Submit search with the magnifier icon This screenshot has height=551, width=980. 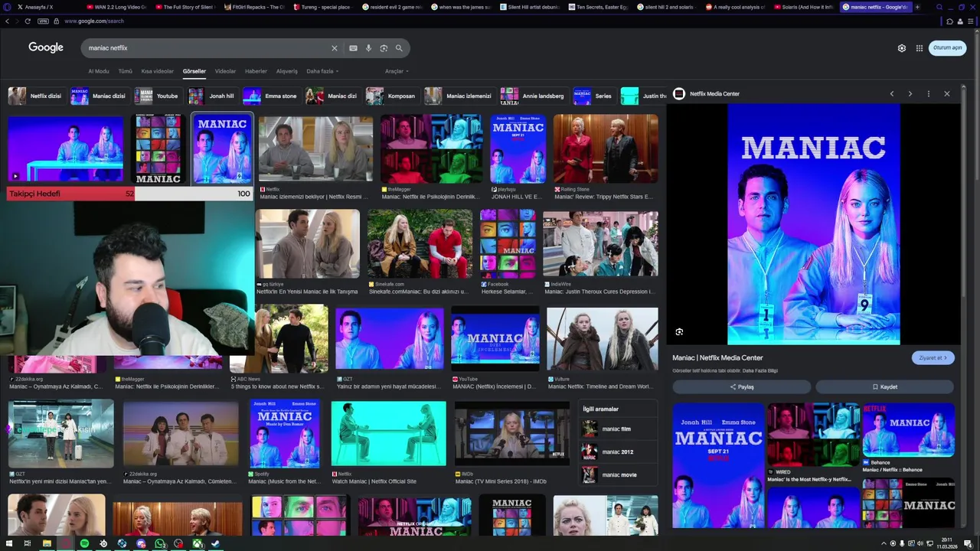coord(399,48)
